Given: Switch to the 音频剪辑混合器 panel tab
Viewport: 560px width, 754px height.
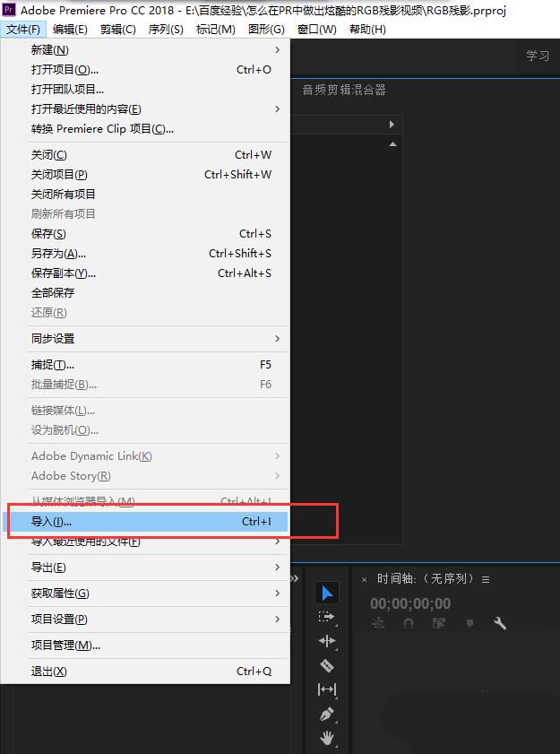Looking at the screenshot, I should (x=344, y=90).
